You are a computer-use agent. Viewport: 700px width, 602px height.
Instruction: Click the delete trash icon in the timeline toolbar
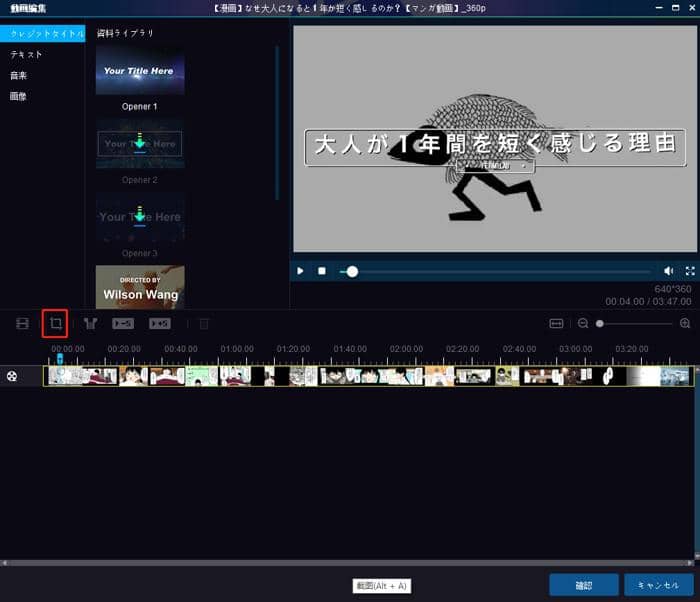tap(204, 324)
